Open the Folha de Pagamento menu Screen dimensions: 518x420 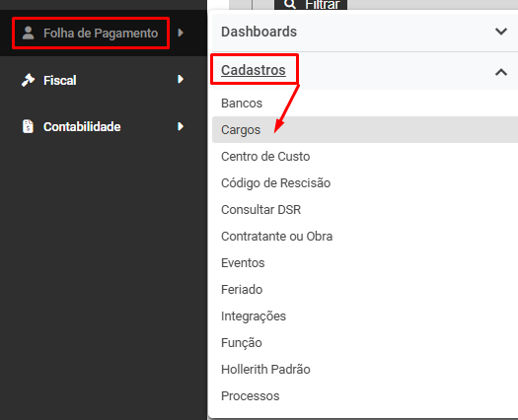[101, 33]
